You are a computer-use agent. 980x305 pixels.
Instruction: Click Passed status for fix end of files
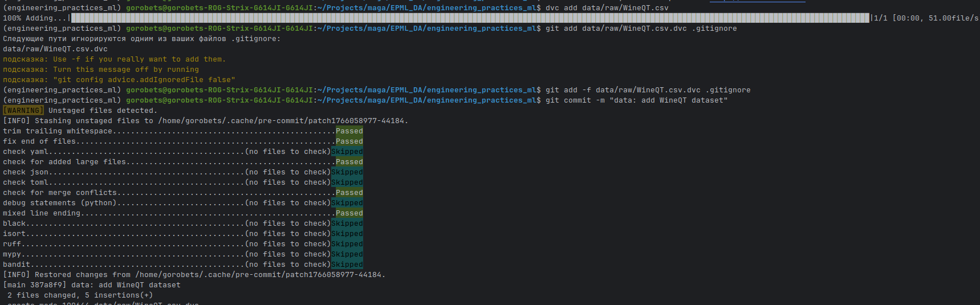(349, 141)
